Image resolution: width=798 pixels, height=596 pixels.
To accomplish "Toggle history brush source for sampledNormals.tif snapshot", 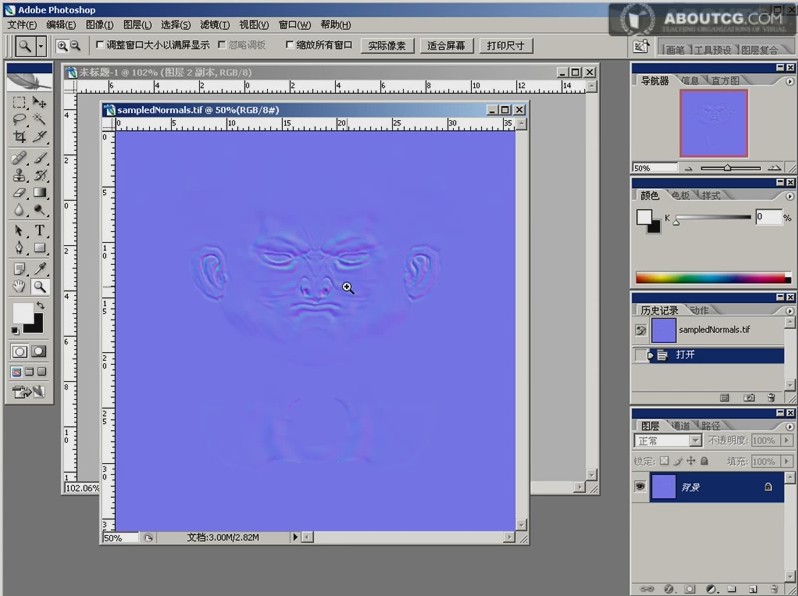I will (640, 330).
